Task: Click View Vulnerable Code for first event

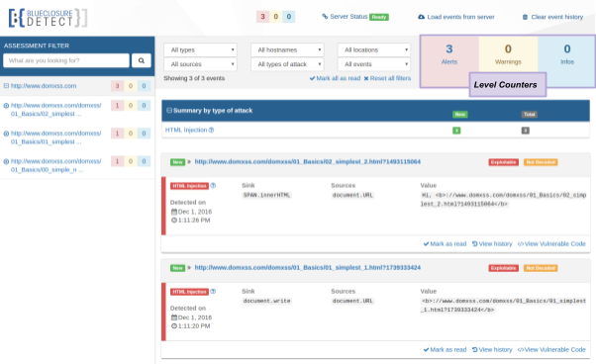Action: click(x=551, y=243)
